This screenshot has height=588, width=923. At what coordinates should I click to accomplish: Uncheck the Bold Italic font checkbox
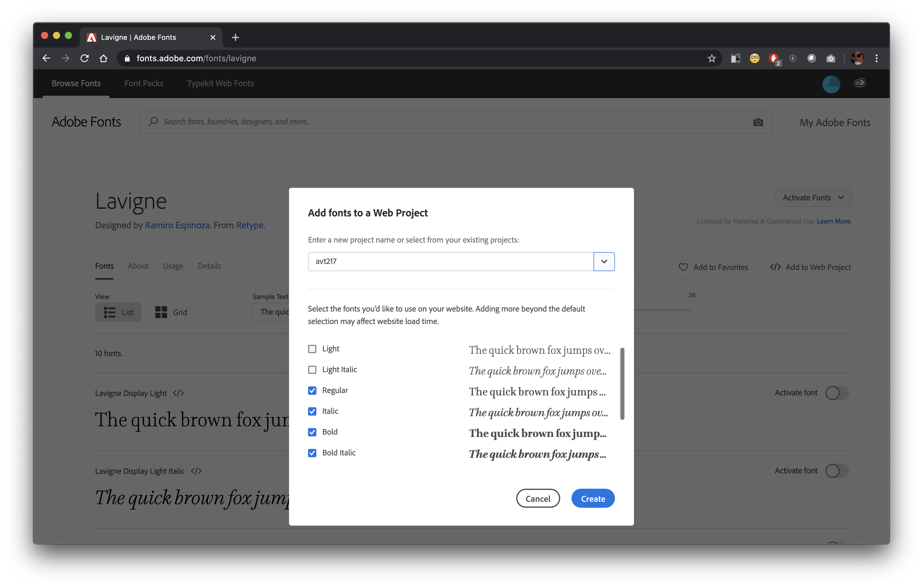(x=312, y=453)
